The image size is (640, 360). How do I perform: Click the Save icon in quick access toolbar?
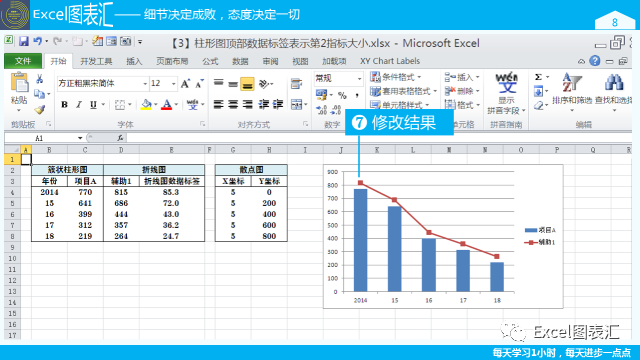point(23,41)
